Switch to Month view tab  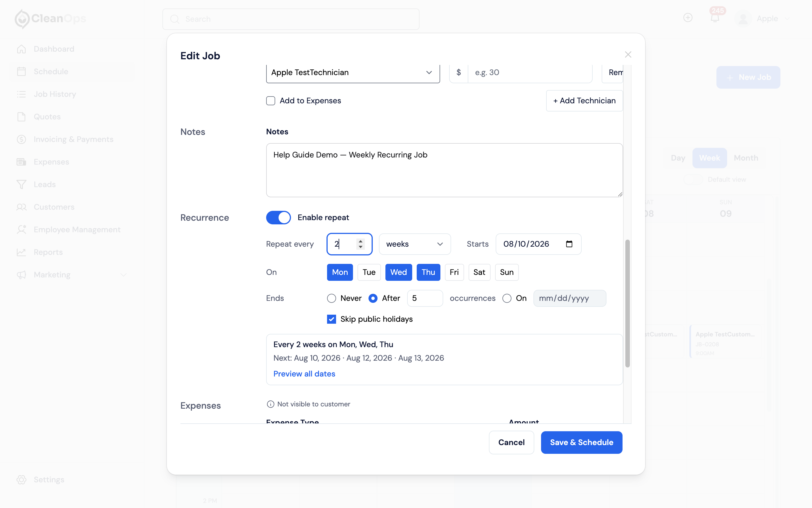746,158
